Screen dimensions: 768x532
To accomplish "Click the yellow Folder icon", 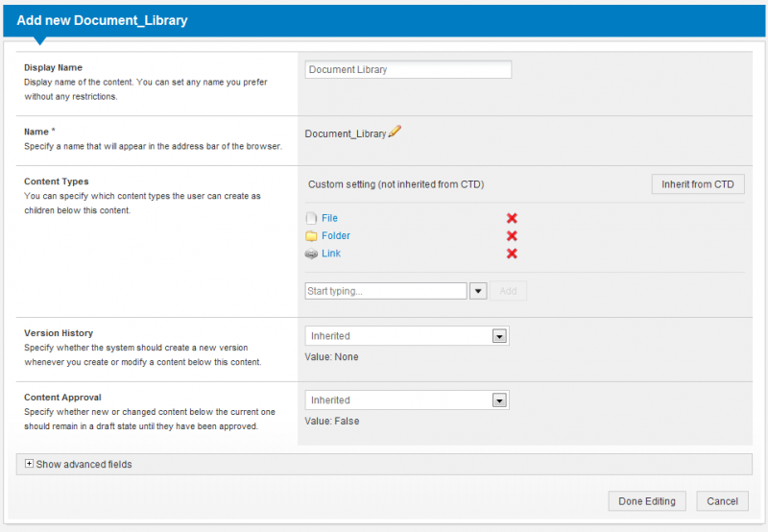I will tap(311, 236).
